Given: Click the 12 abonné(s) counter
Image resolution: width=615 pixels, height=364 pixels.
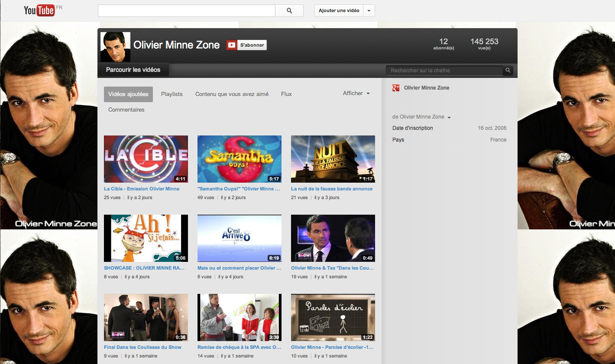Looking at the screenshot, I should pos(443,44).
